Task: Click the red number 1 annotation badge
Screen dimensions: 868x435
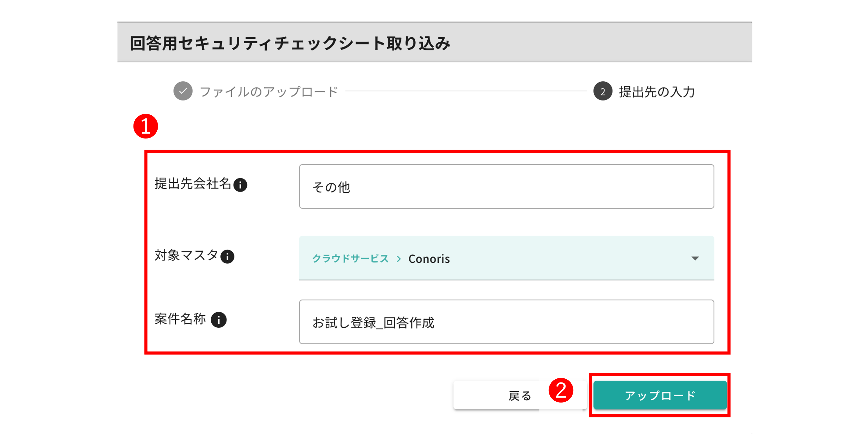Action: [146, 126]
